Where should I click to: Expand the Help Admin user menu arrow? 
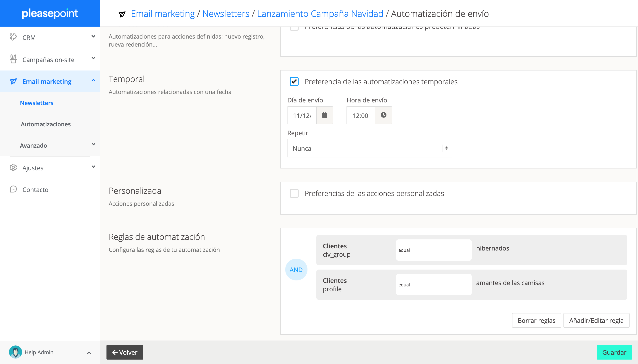coord(89,352)
